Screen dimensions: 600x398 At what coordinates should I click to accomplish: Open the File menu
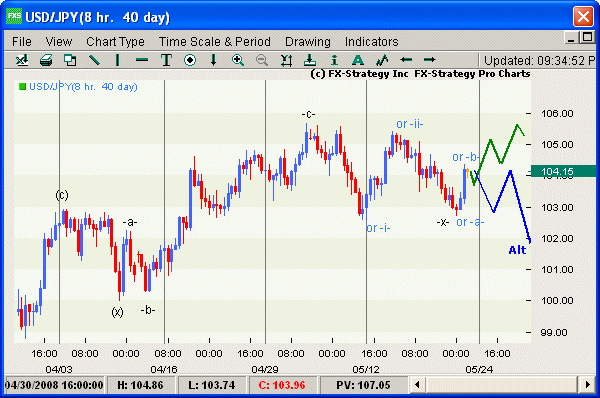22,41
